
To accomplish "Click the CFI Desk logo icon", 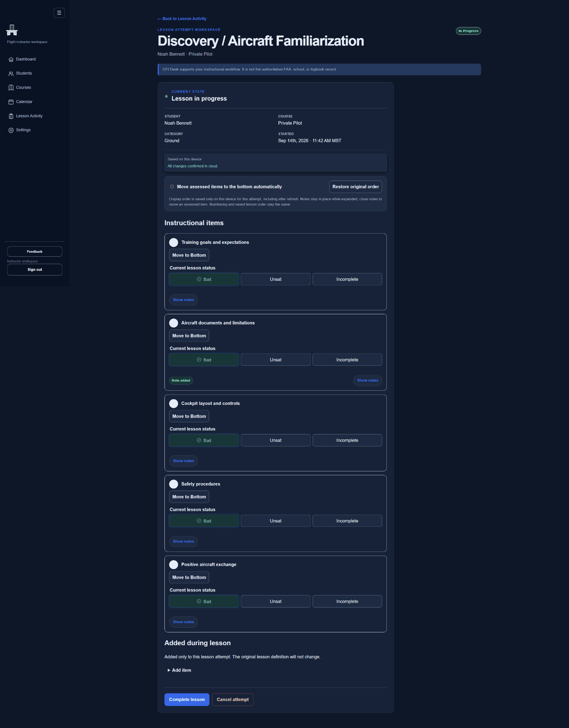I will [12, 30].
